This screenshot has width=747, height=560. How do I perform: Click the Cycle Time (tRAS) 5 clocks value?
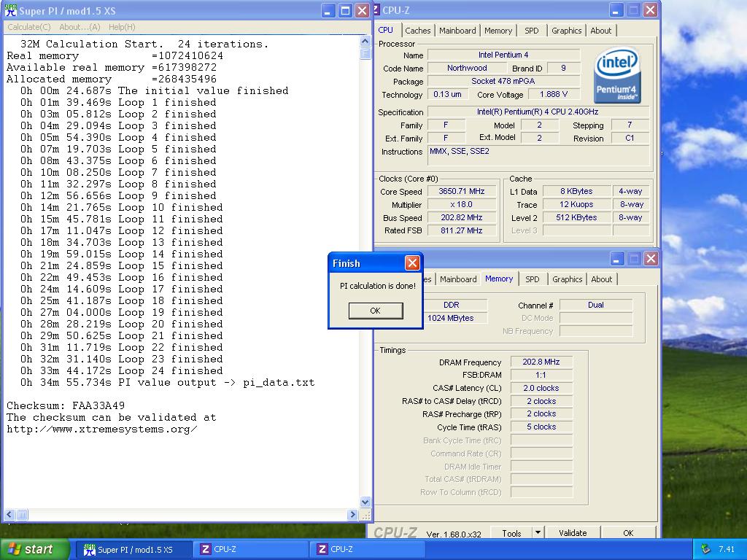coord(541,427)
